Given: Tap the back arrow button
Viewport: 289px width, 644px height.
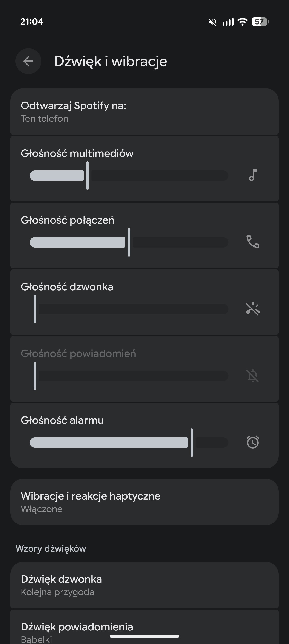Looking at the screenshot, I should (x=28, y=61).
